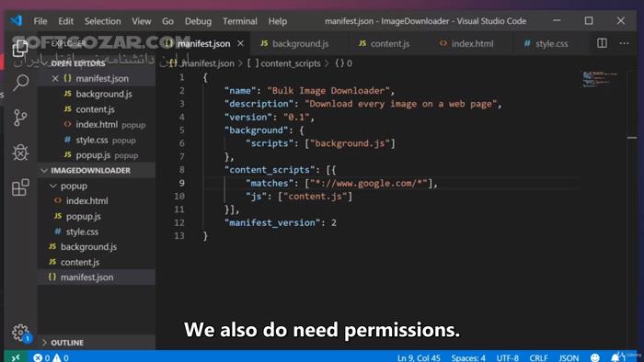Click the minimap code preview
This screenshot has width=644, height=362.
coord(600,79)
